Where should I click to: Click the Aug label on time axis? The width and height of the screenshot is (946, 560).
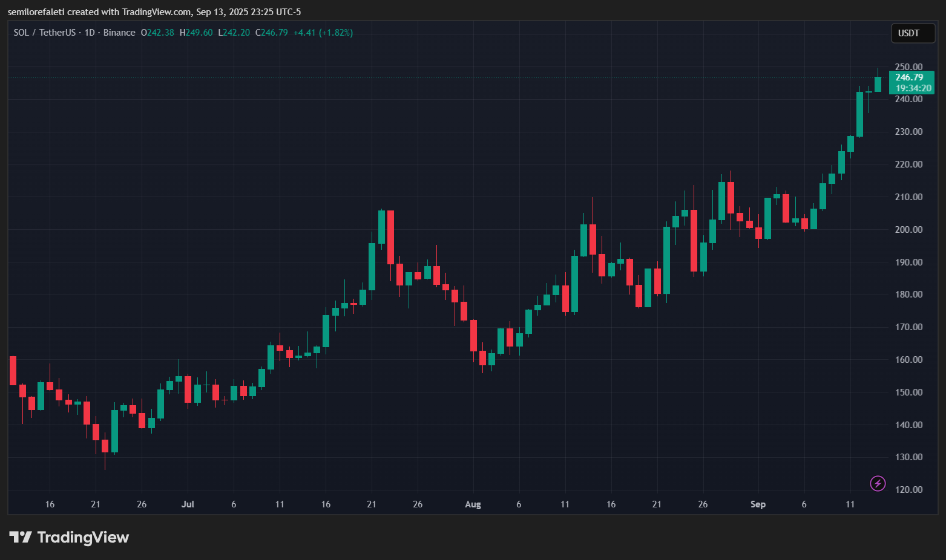tap(473, 504)
